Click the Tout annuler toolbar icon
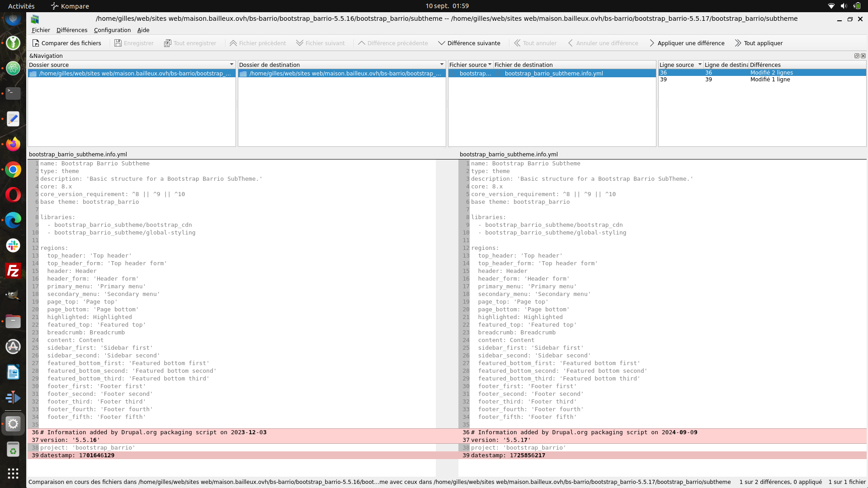 pos(517,43)
